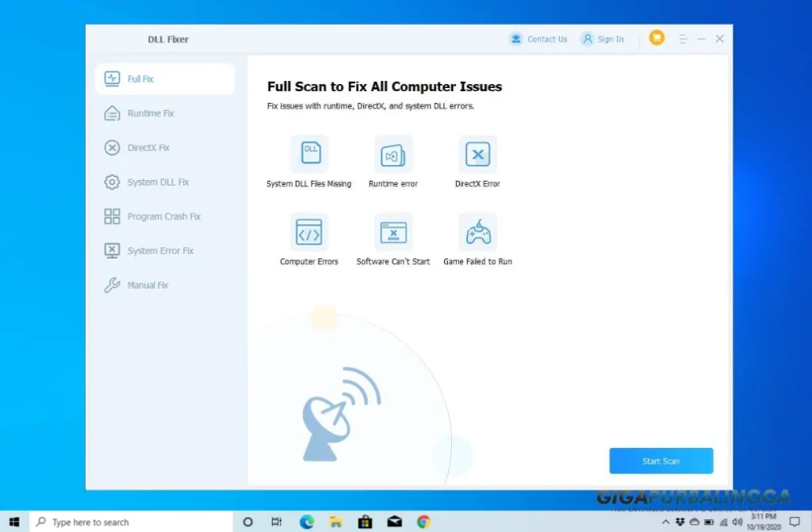
Task: Open the hamburger menu at top right
Action: point(682,38)
